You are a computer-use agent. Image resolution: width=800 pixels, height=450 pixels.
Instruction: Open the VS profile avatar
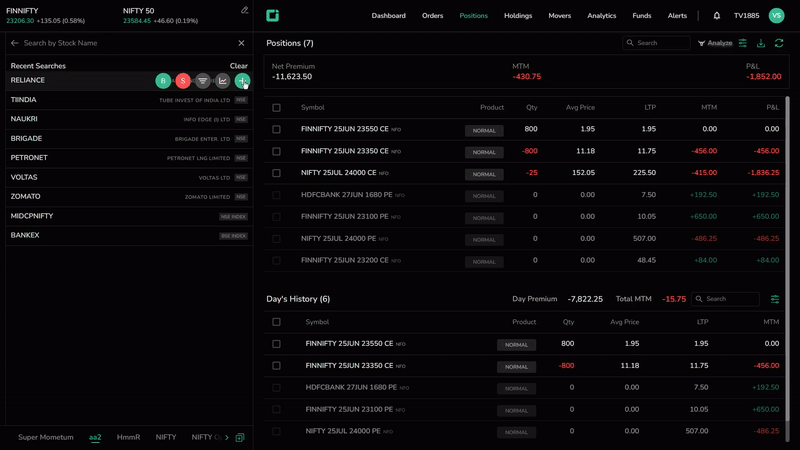pyautogui.click(x=777, y=16)
